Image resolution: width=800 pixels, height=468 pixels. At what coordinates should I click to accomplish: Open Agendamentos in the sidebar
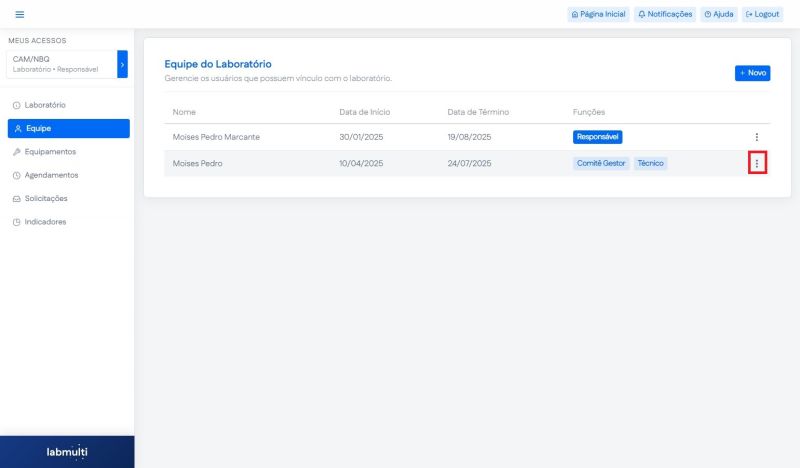tap(50, 175)
